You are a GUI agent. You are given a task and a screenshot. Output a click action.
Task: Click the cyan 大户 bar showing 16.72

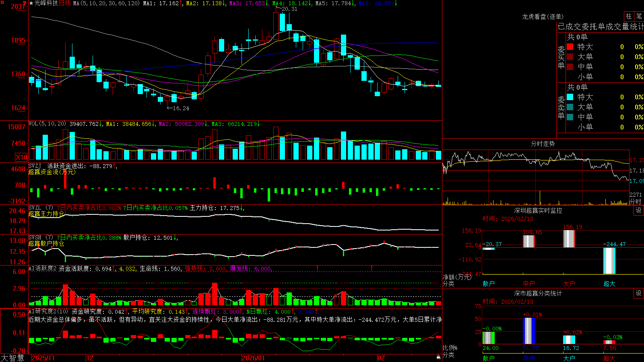coord(569,340)
